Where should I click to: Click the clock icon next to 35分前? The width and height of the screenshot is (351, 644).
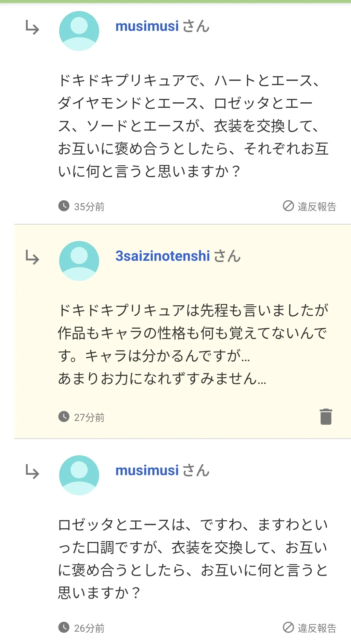tap(64, 206)
